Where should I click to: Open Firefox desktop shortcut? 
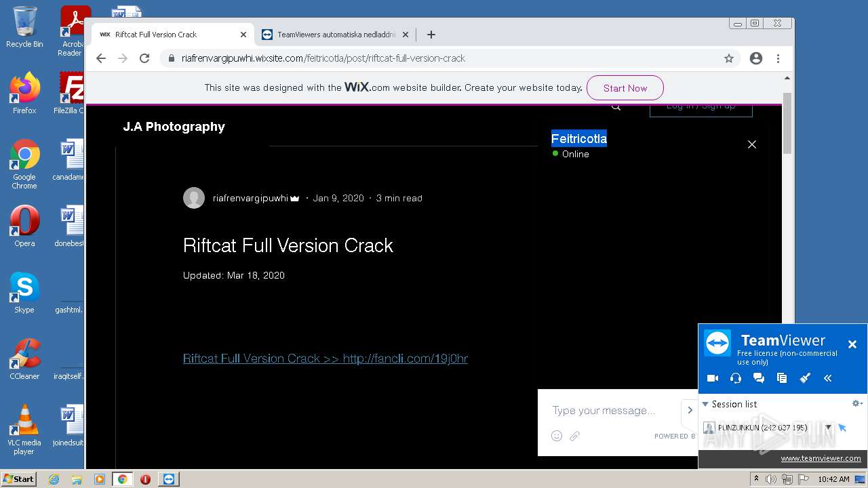[x=24, y=94]
